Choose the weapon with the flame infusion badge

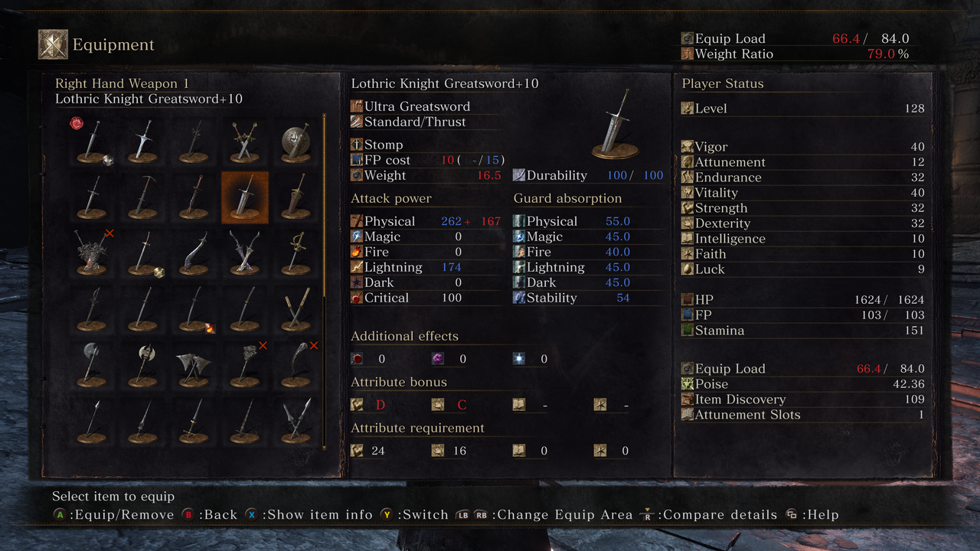[x=194, y=308]
